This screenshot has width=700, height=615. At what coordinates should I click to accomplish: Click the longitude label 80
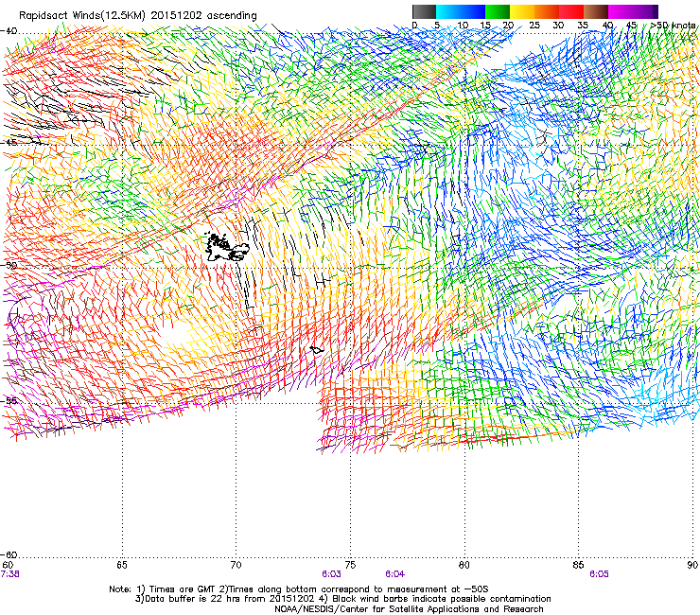click(x=464, y=565)
